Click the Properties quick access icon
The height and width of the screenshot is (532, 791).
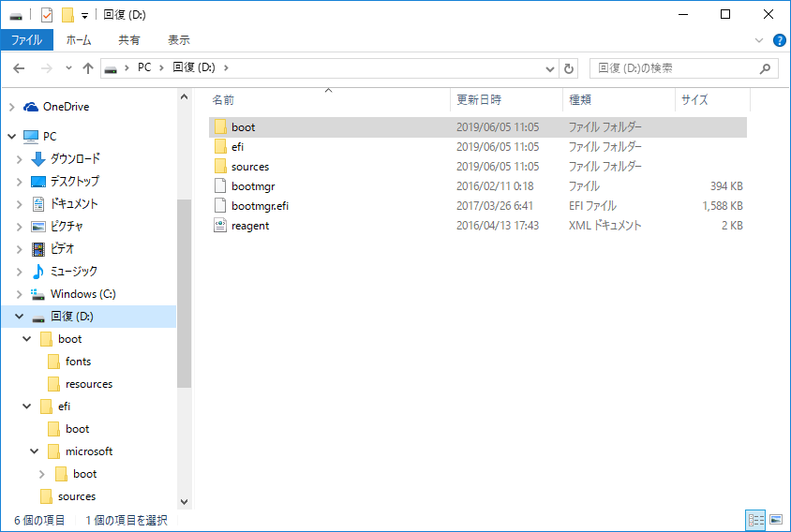coord(47,15)
